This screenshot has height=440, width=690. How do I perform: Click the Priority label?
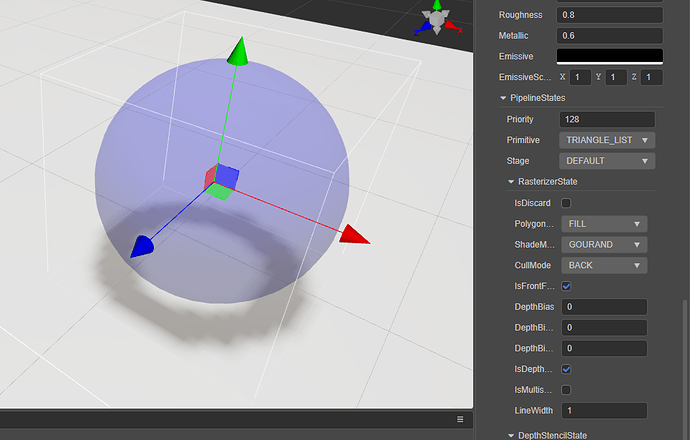[x=520, y=119]
